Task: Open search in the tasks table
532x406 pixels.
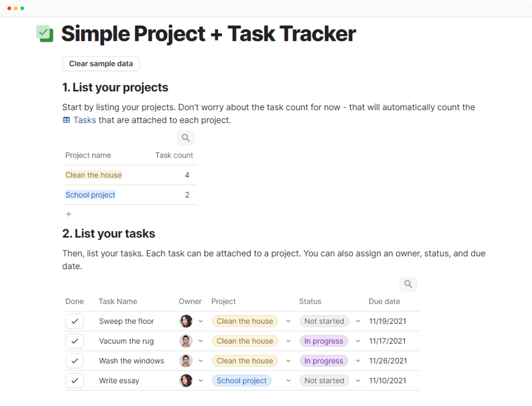Action: (408, 284)
